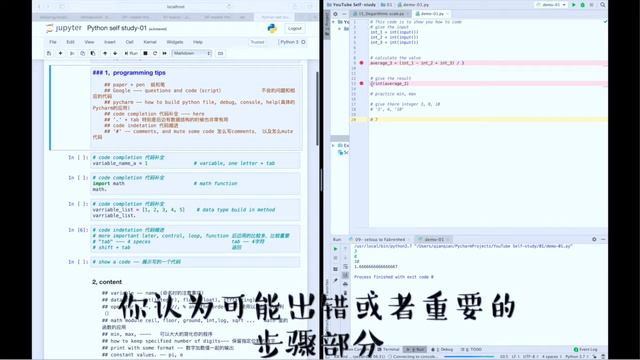Rerun program in Run panel
The height and width of the screenshot is (360, 640).
point(336,249)
